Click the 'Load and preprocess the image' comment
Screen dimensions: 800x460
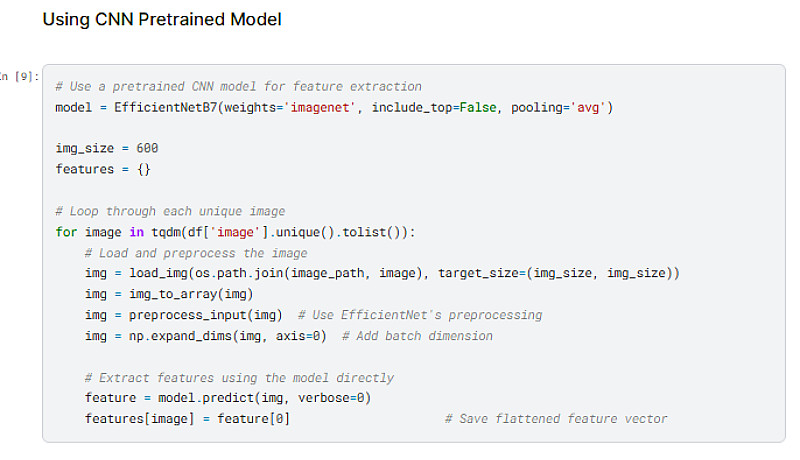(x=196, y=253)
